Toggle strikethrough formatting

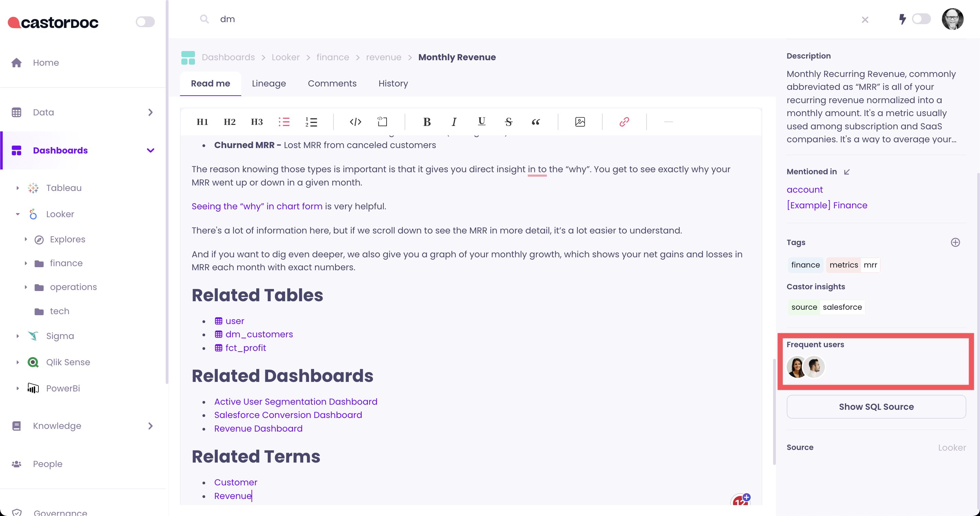(x=509, y=122)
